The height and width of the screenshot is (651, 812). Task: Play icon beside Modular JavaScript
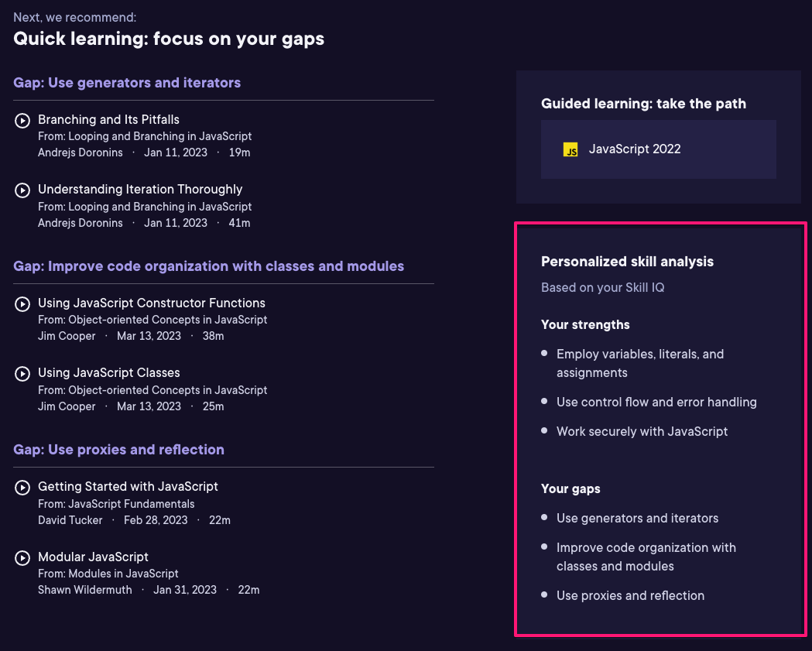[22, 558]
